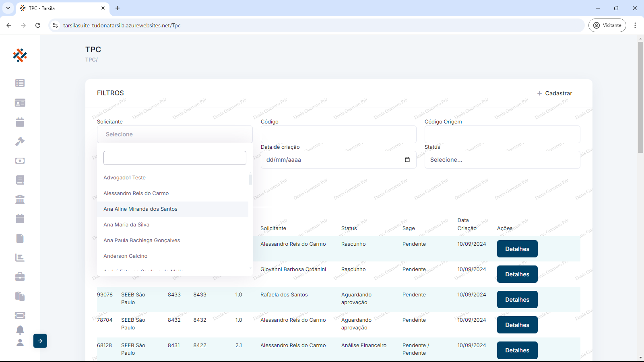The width and height of the screenshot is (644, 362).
Task: Select Ana Aline Miranda dos Santos option
Action: (x=140, y=209)
